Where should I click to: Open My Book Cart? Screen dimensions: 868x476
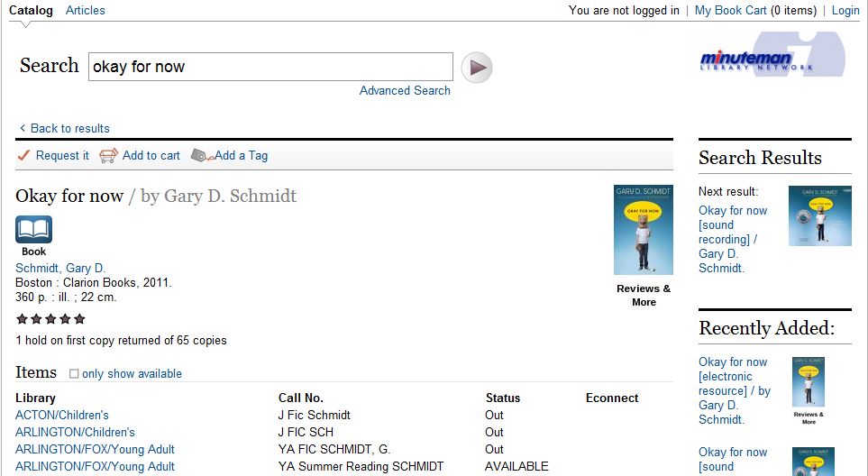pos(730,11)
